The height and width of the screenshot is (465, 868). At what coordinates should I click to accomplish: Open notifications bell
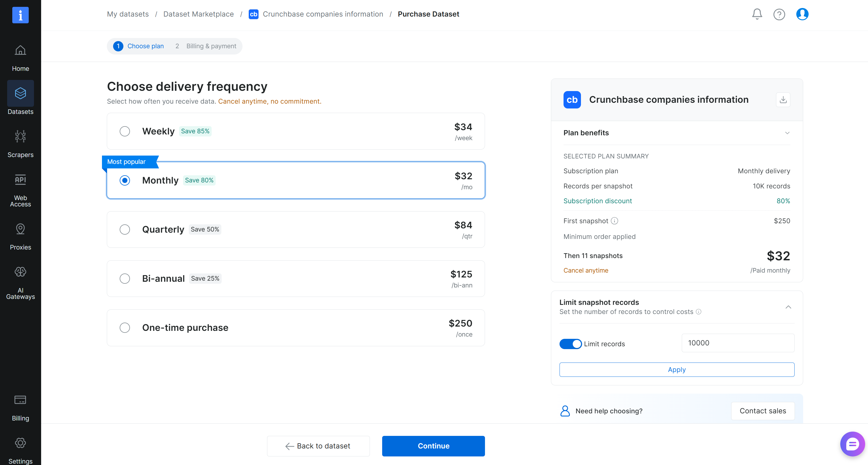point(757,14)
